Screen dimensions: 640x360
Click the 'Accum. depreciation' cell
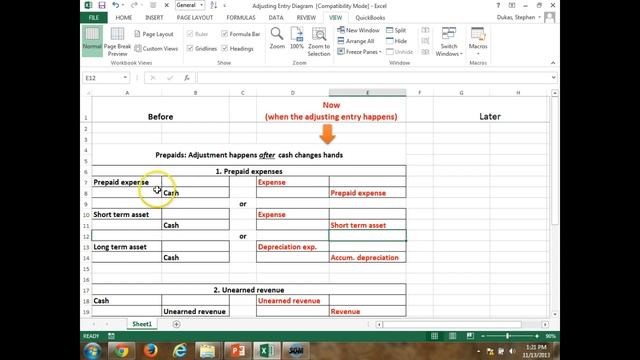click(367, 258)
